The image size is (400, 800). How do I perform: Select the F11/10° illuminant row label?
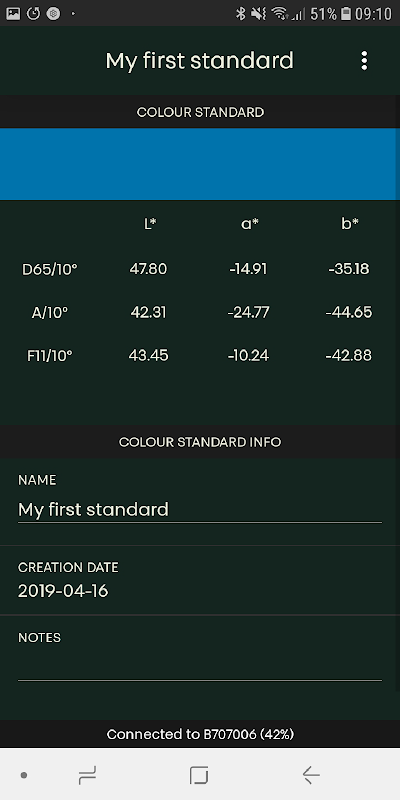coord(49,356)
